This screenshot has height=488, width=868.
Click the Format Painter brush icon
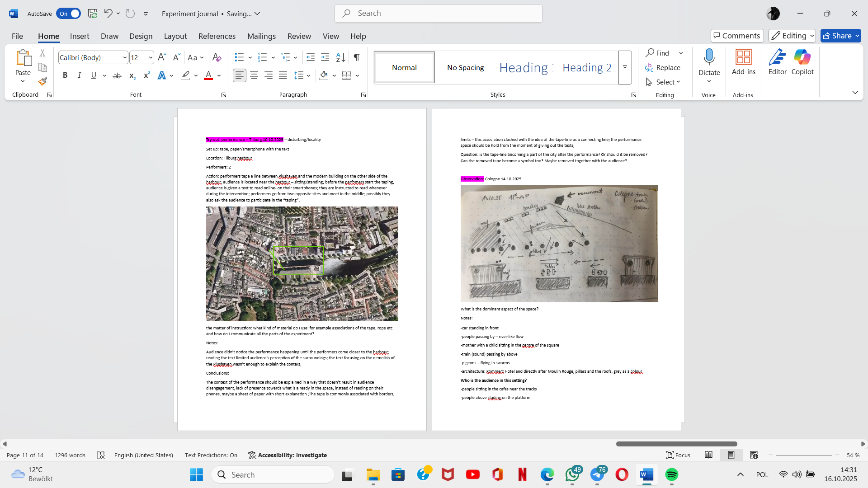42,82
